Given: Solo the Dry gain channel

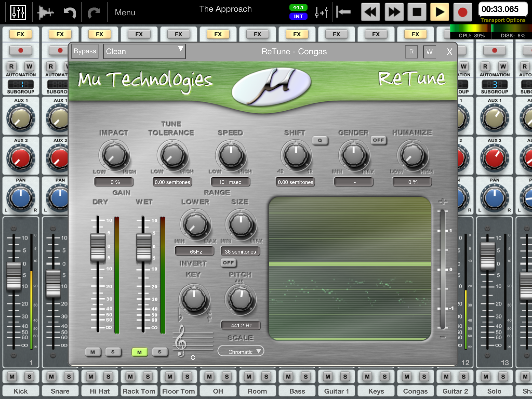Looking at the screenshot, I should pos(113,352).
